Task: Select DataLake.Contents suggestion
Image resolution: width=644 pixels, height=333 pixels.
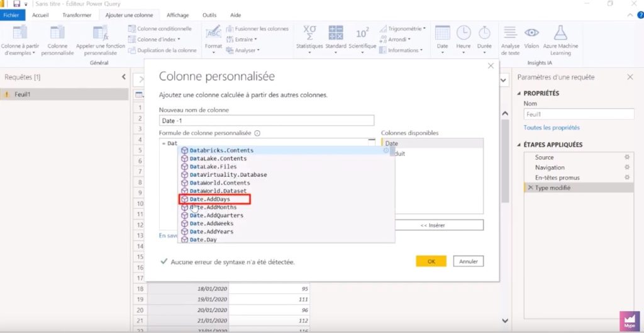Action: pyautogui.click(x=286, y=158)
